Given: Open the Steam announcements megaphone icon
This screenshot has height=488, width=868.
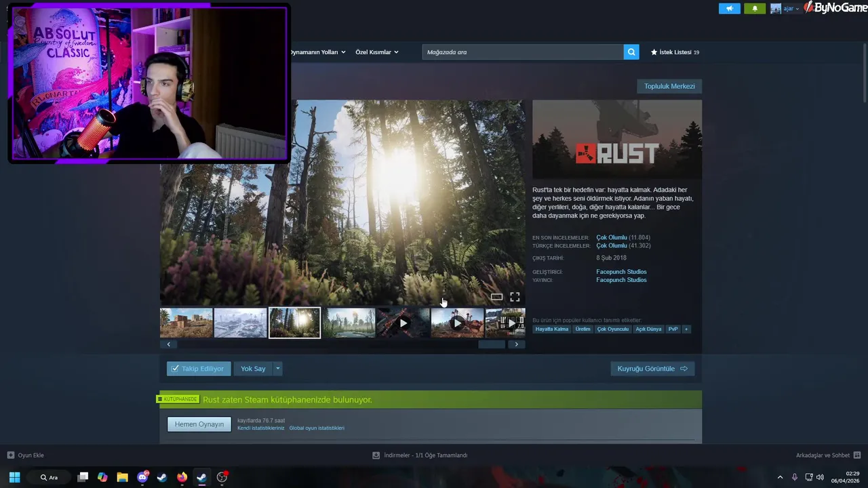Looking at the screenshot, I should (730, 8).
